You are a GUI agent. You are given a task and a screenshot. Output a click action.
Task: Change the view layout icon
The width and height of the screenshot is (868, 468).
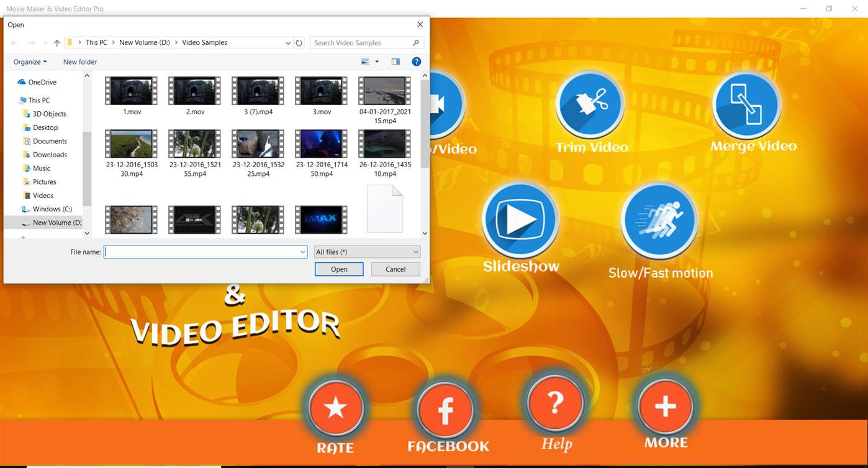tap(365, 62)
